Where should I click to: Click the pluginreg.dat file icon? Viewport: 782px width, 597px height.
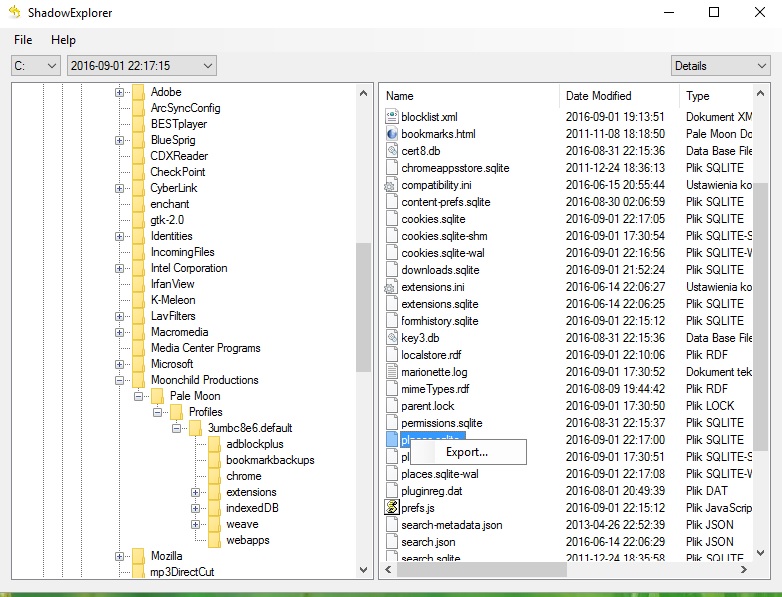click(392, 491)
